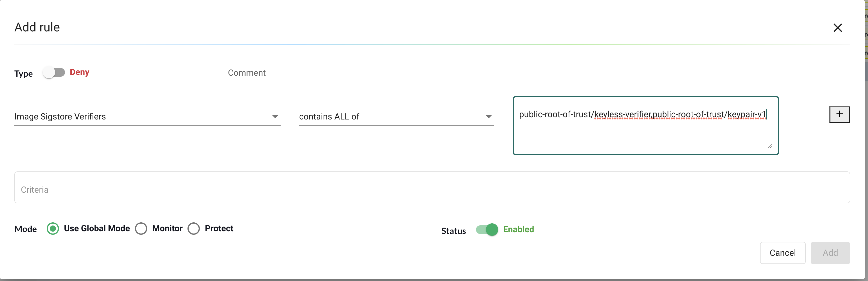This screenshot has height=281, width=868.
Task: Focus the Comment input field
Action: (x=538, y=73)
